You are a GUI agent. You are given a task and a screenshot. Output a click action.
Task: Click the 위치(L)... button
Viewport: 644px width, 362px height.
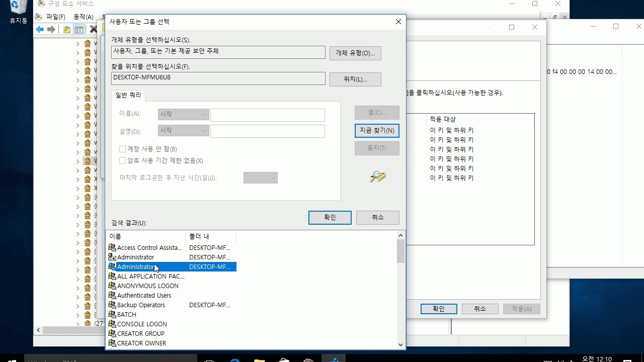point(355,79)
